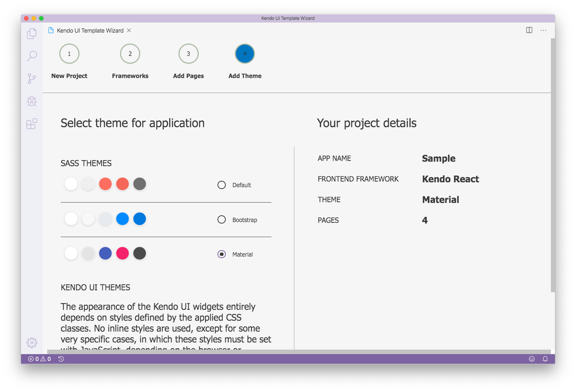The height and width of the screenshot is (392, 576).
Task: Click the 'Kendo React' framework value
Action: pyautogui.click(x=451, y=179)
